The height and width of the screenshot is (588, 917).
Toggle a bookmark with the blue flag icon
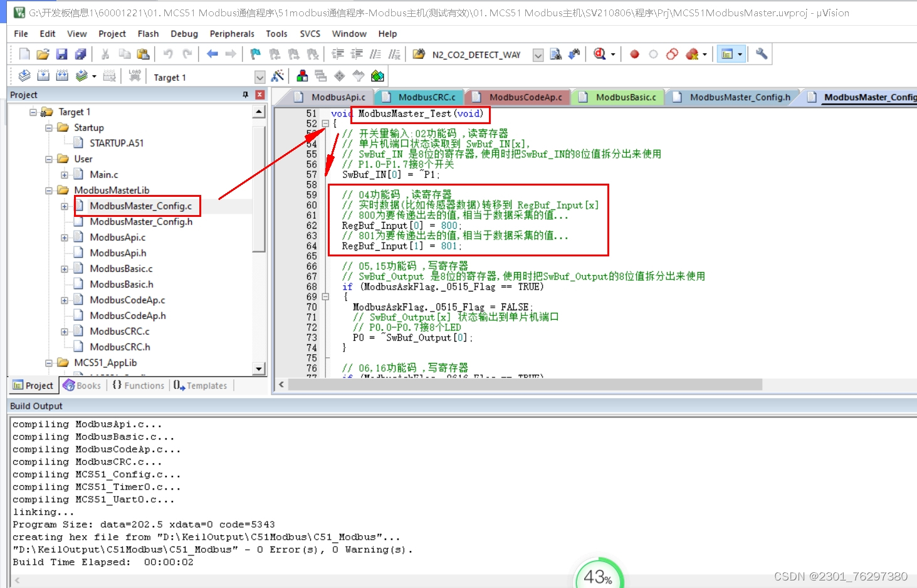tap(254, 54)
